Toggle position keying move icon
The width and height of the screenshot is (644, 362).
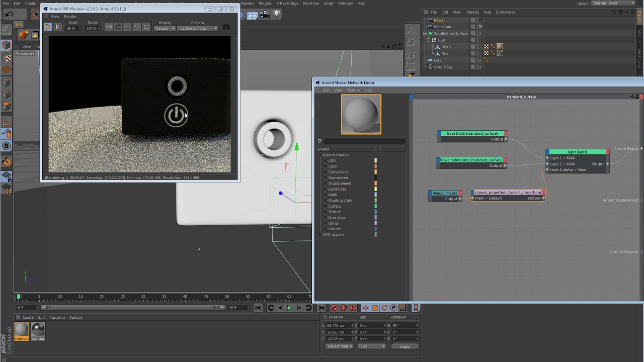pyautogui.click(x=366, y=308)
